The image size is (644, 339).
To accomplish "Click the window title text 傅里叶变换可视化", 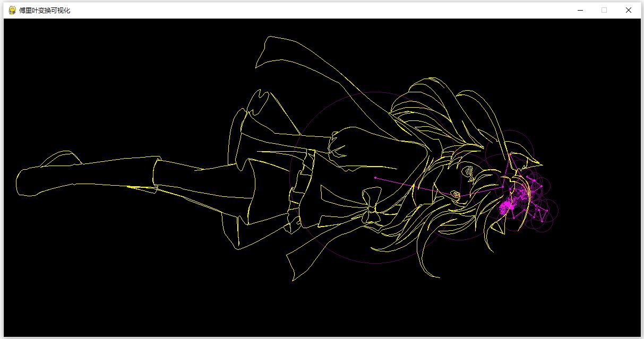I will tap(45, 11).
